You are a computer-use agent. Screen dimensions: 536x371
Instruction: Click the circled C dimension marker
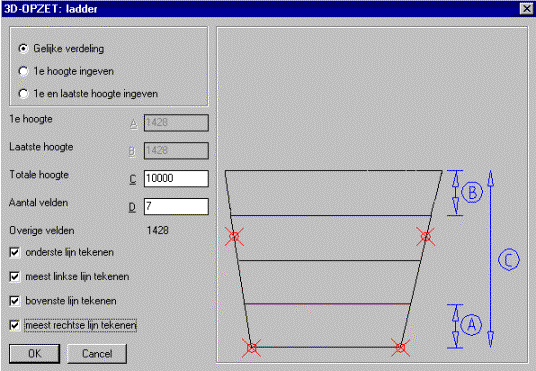pyautogui.click(x=509, y=260)
